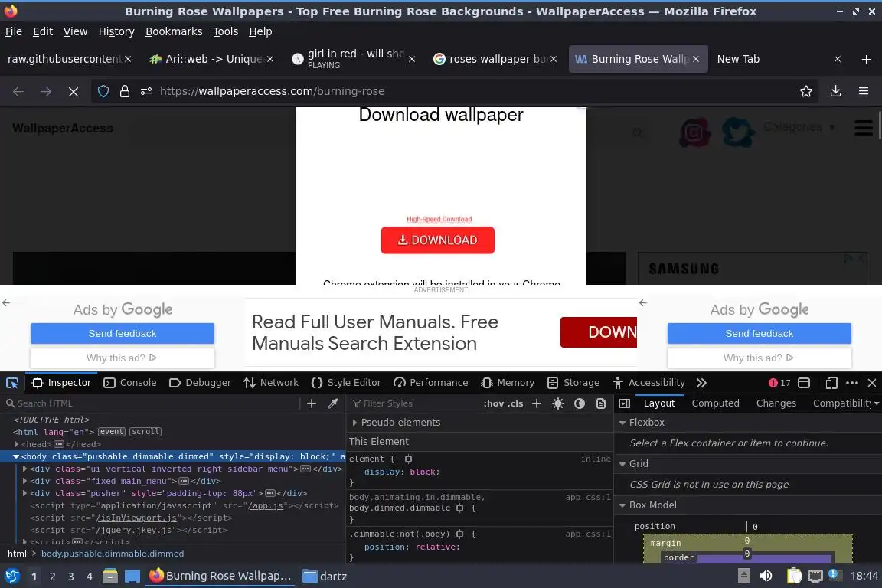Screen dimensions: 882x588
Task: Toggle dark color scheme simulation icon
Action: point(580,403)
